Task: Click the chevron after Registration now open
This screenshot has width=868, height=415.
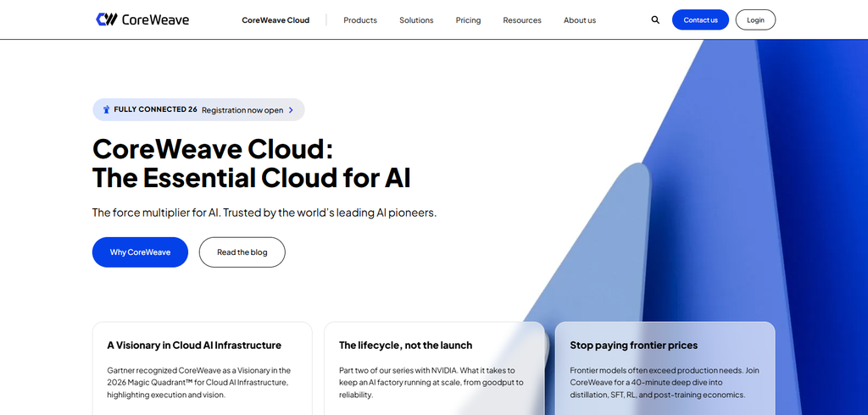Action: pos(292,110)
